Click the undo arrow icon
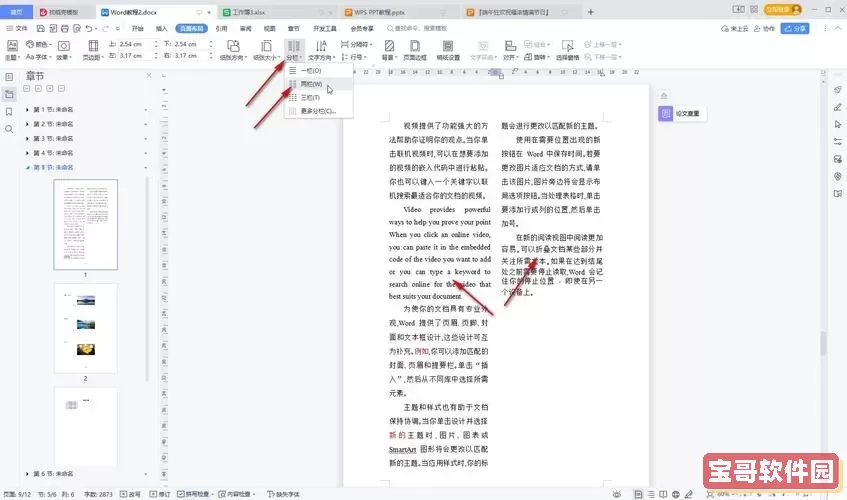Screen dimensions: 847x500 pyautogui.click(x=89, y=28)
